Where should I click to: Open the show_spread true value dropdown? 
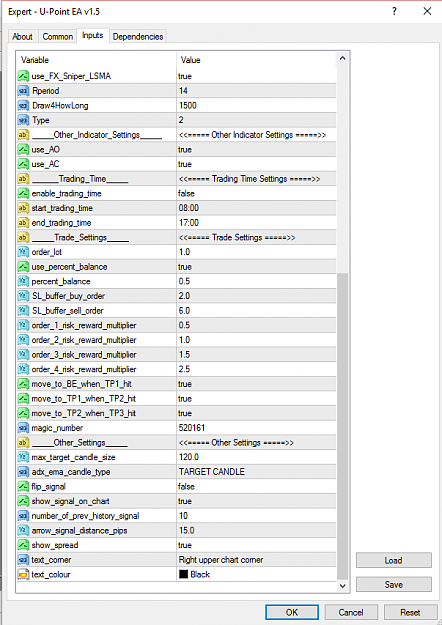(257, 545)
